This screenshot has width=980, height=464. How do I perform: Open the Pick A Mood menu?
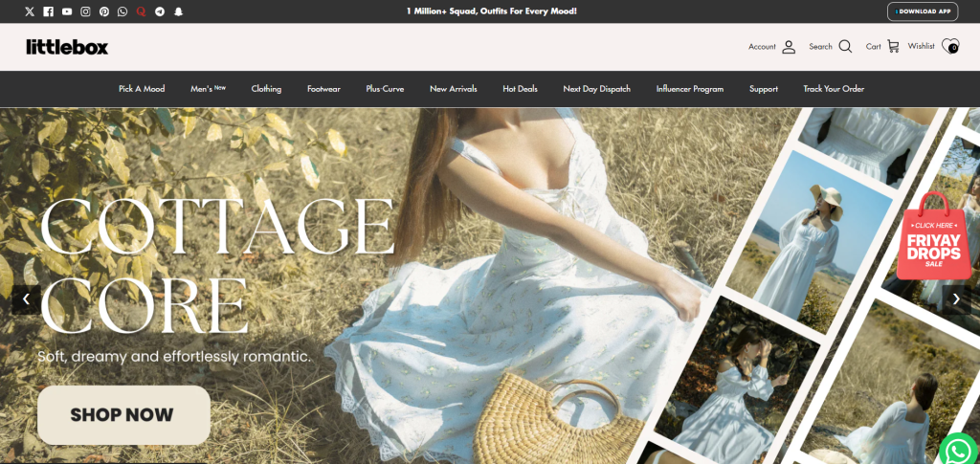pos(142,89)
